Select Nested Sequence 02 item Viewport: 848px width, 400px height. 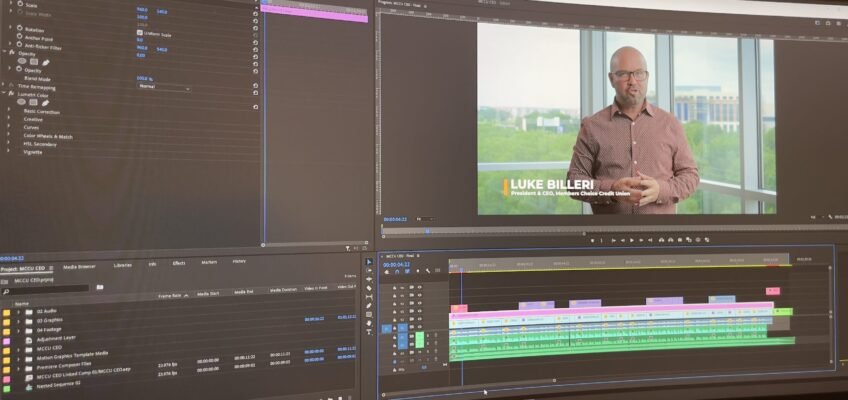pyautogui.click(x=58, y=385)
